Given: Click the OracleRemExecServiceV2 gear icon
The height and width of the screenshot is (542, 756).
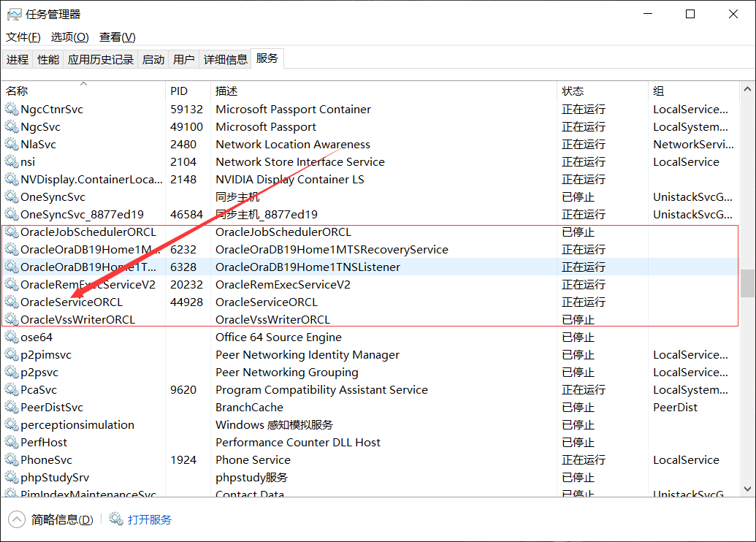Looking at the screenshot, I should tap(12, 284).
